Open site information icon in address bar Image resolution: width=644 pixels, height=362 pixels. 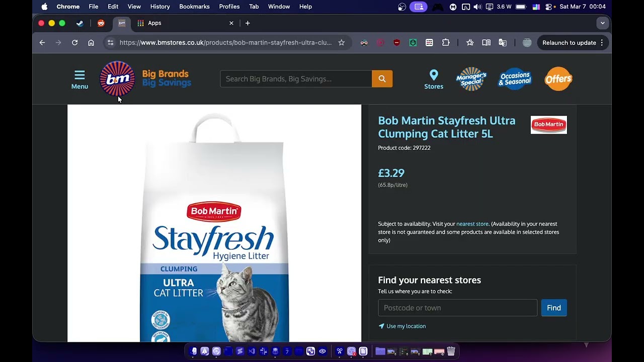click(111, 43)
